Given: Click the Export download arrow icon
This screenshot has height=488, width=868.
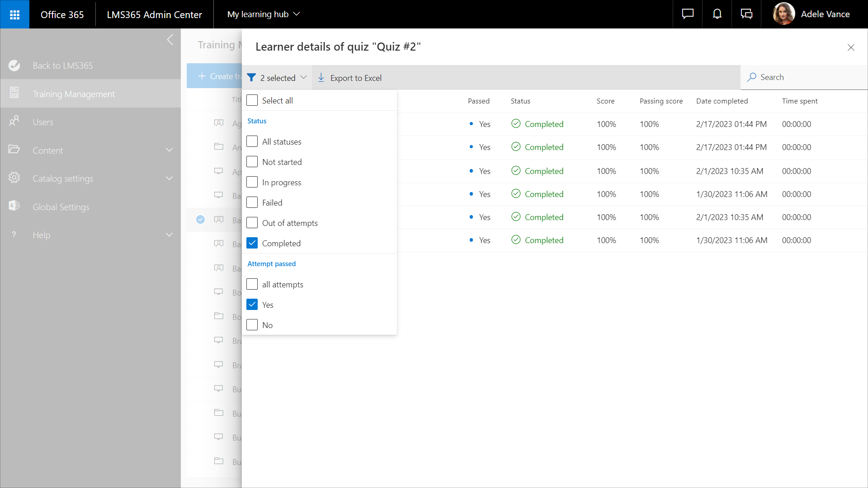Looking at the screenshot, I should pyautogui.click(x=321, y=78).
